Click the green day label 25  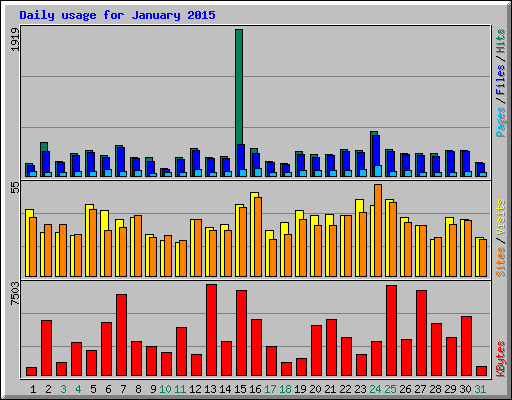(x=390, y=389)
